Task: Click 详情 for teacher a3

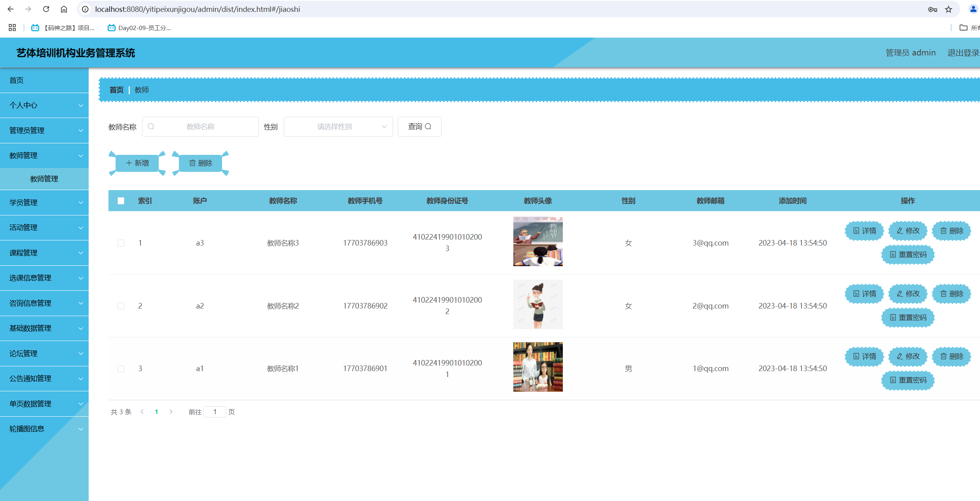Action: pyautogui.click(x=864, y=231)
